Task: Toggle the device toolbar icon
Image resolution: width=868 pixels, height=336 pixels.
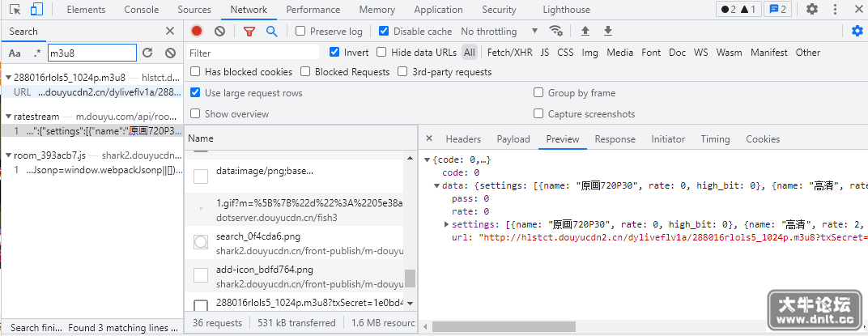Action: pyautogui.click(x=36, y=10)
